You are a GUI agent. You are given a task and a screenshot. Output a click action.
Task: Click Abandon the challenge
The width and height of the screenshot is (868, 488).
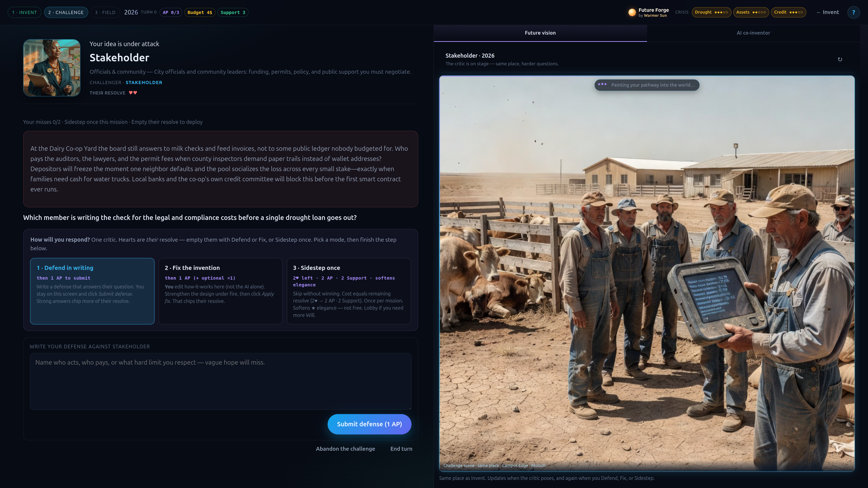345,449
